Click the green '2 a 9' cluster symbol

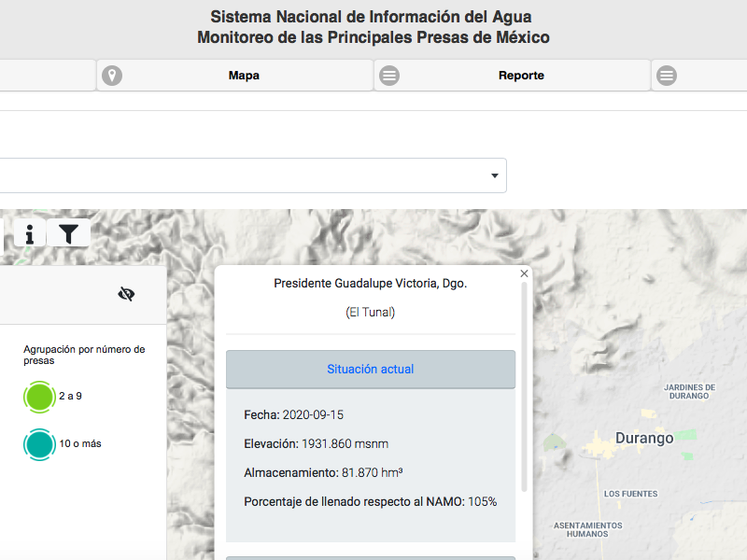pos(40,397)
